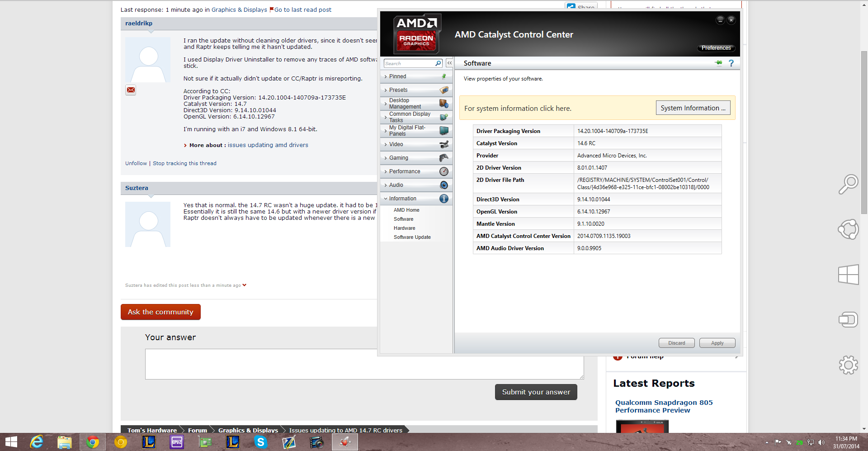Click the Windows Start button

pos(11,442)
